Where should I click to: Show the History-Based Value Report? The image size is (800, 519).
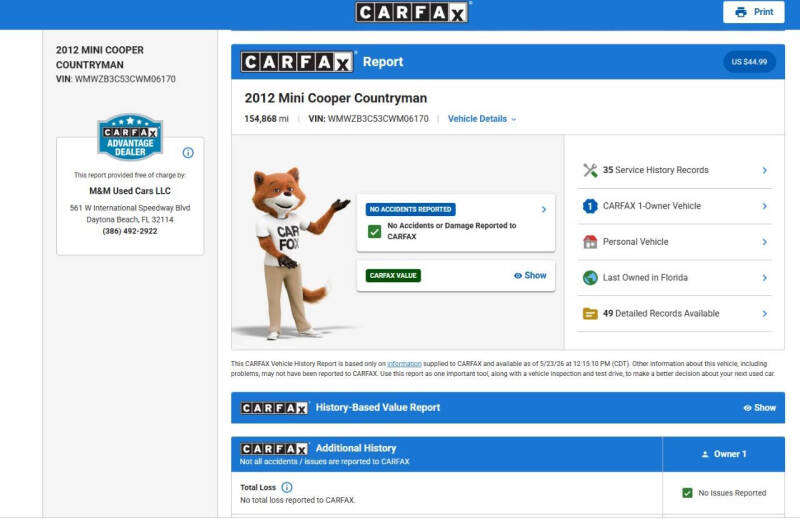point(760,408)
